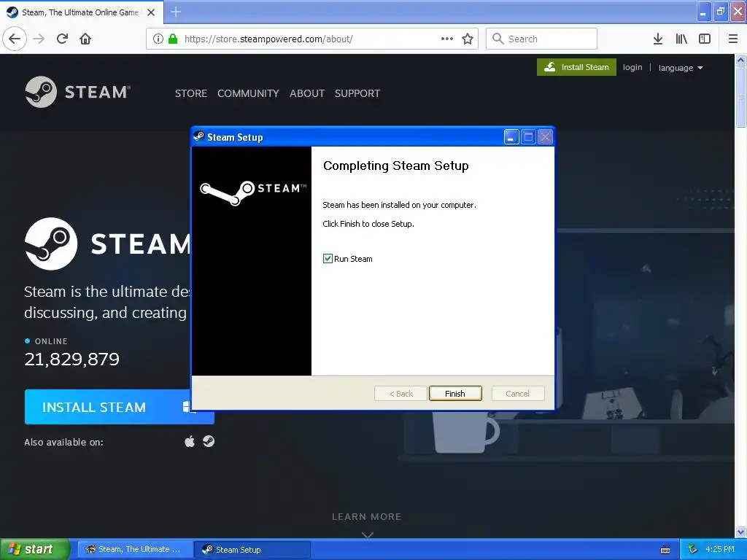Image resolution: width=747 pixels, height=560 pixels.
Task: Minimize the Steam Setup dialog
Action: coord(511,137)
